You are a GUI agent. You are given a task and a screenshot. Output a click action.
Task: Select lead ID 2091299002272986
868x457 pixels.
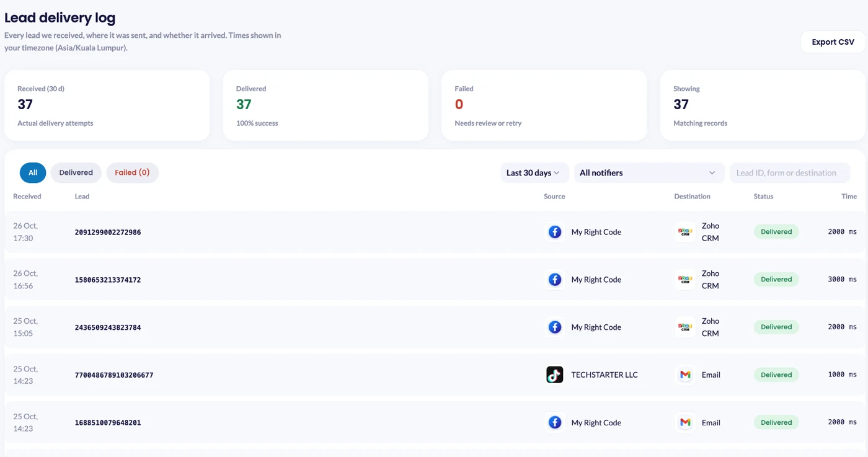pyautogui.click(x=108, y=233)
